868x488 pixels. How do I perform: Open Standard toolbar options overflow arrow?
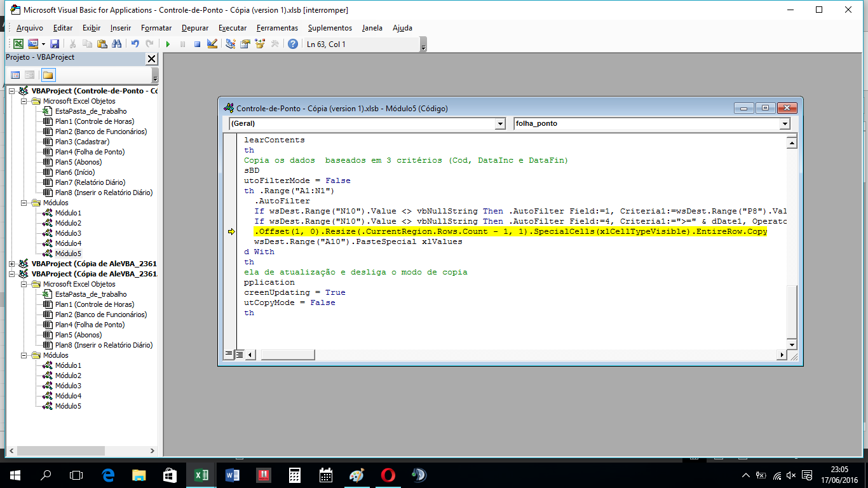(423, 44)
